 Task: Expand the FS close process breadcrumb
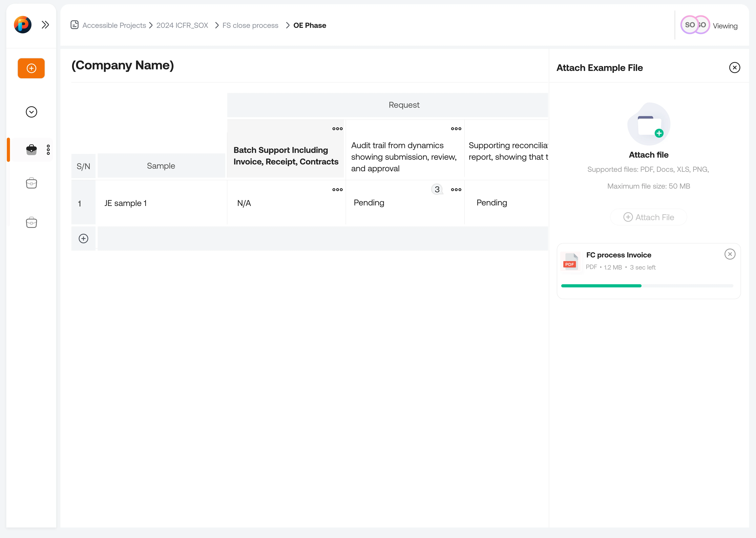(251, 25)
